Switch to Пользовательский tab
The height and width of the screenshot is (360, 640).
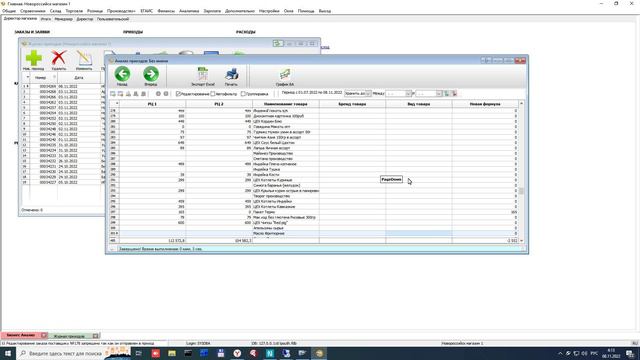click(x=113, y=19)
